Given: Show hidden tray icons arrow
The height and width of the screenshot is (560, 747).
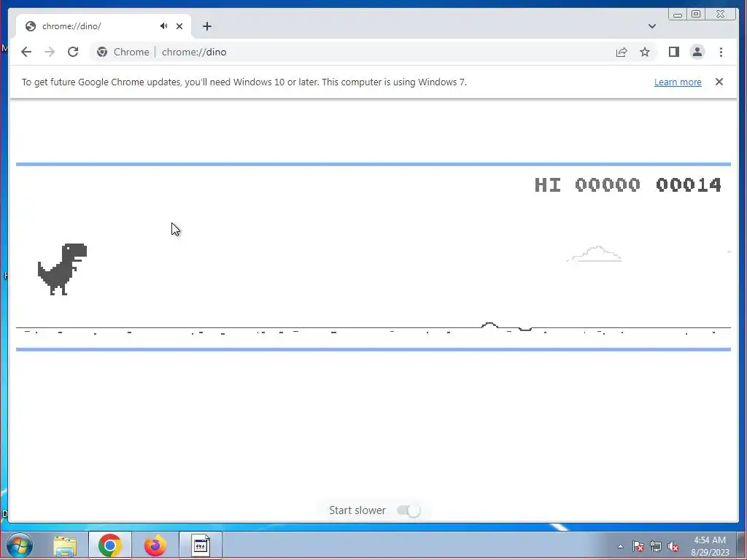Looking at the screenshot, I should 620,546.
